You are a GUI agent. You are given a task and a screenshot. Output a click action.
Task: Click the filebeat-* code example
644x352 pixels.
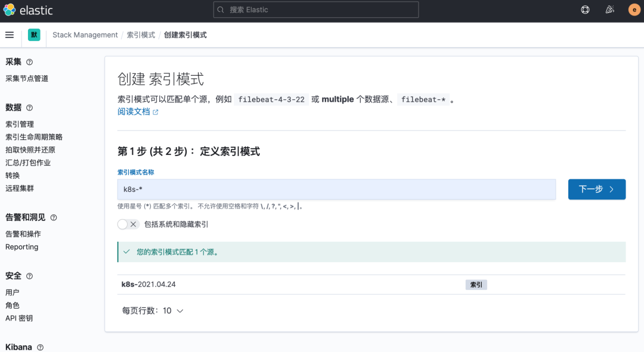(x=423, y=99)
